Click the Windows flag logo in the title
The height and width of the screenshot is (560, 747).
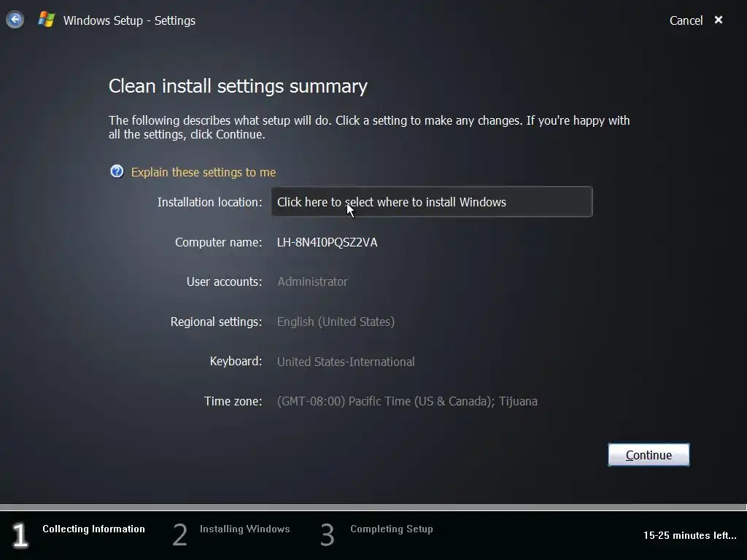coord(46,20)
